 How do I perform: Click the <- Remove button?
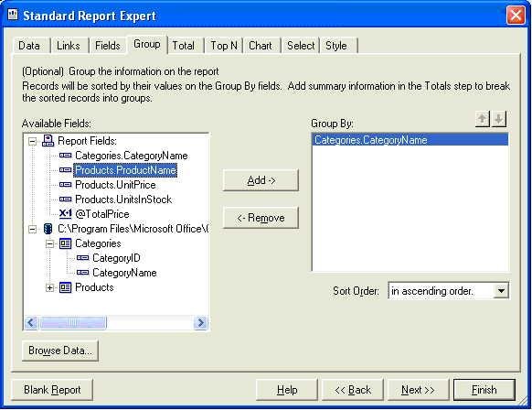(261, 218)
